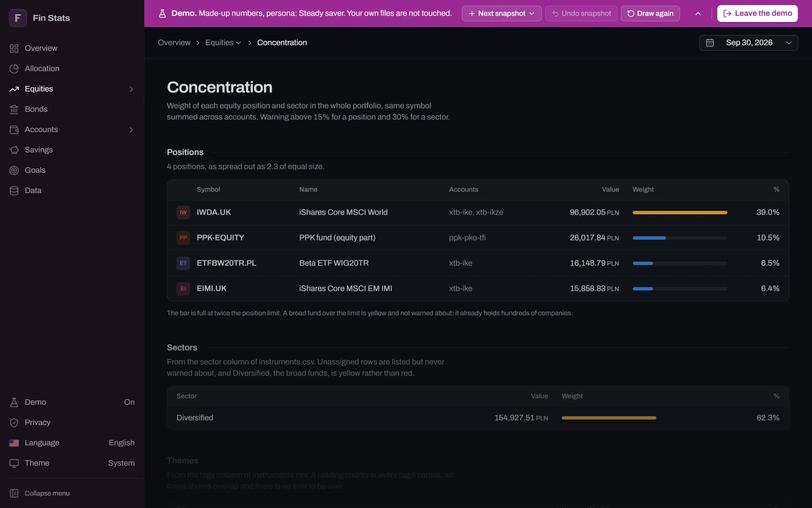Image resolution: width=812 pixels, height=508 pixels.
Task: Leave the demo
Action: pos(757,14)
